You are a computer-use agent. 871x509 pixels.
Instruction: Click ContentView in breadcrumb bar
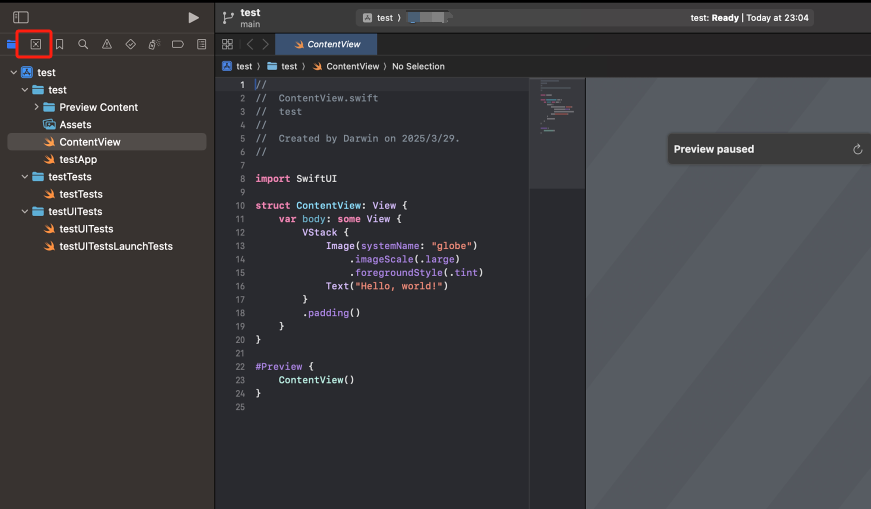point(346,66)
